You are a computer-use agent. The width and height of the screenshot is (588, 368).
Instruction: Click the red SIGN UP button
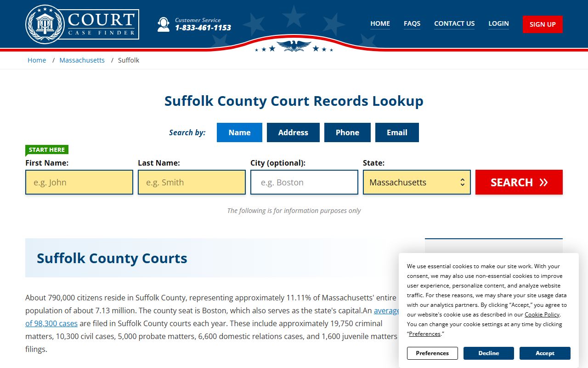543,24
